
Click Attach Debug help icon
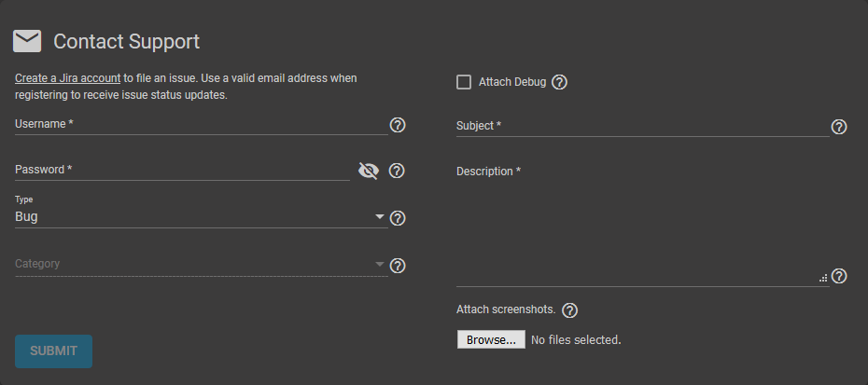click(560, 82)
